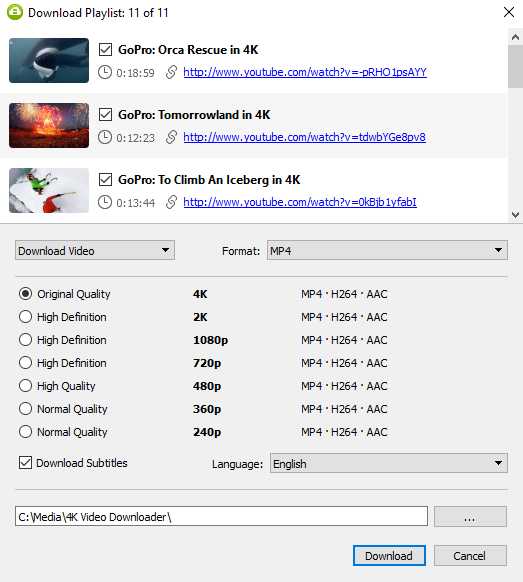Click the browse folder '...' button
Screen dimensions: 523x582
[470, 516]
